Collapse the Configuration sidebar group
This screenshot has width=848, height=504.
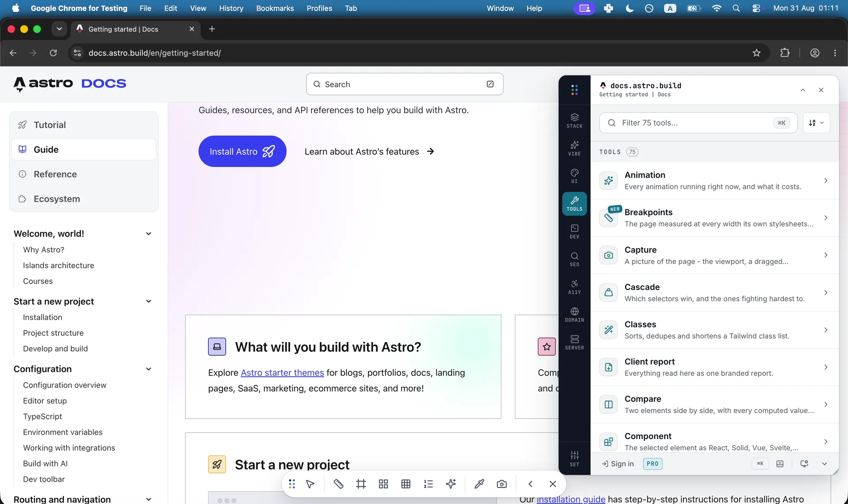(148, 369)
